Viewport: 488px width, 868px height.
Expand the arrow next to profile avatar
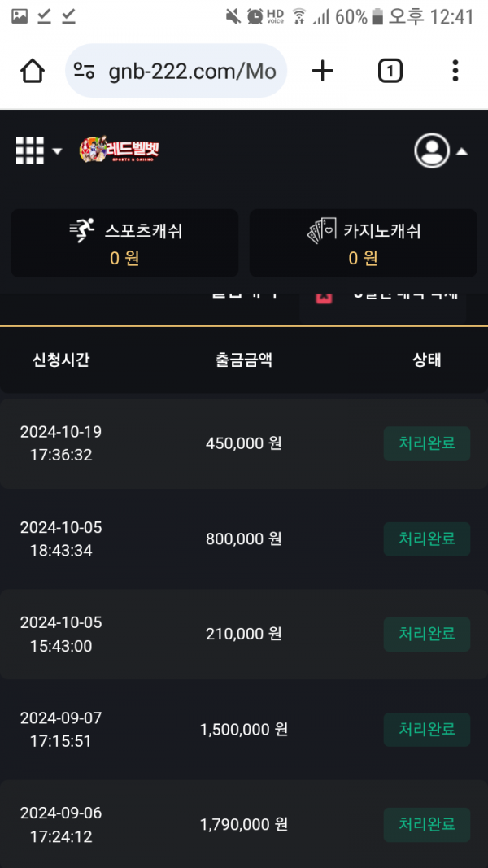pyautogui.click(x=461, y=151)
